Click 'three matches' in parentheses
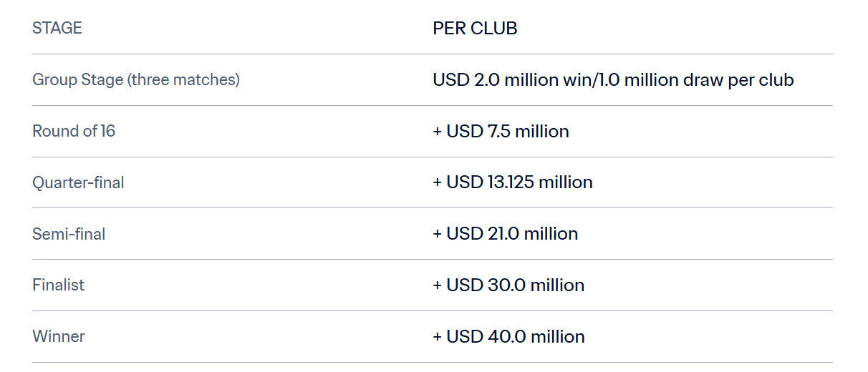This screenshot has height=372, width=868. (x=183, y=80)
